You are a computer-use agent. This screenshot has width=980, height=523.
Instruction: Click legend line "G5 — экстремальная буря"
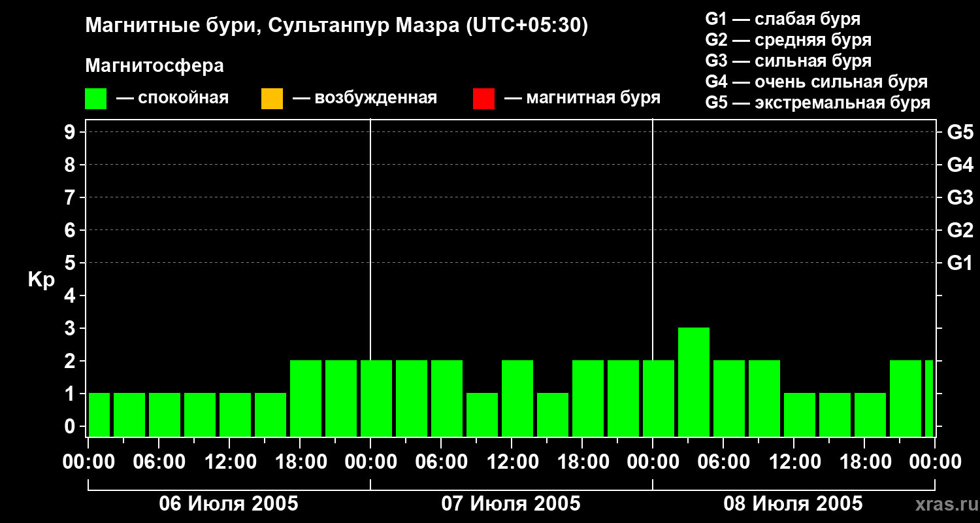coord(818,102)
